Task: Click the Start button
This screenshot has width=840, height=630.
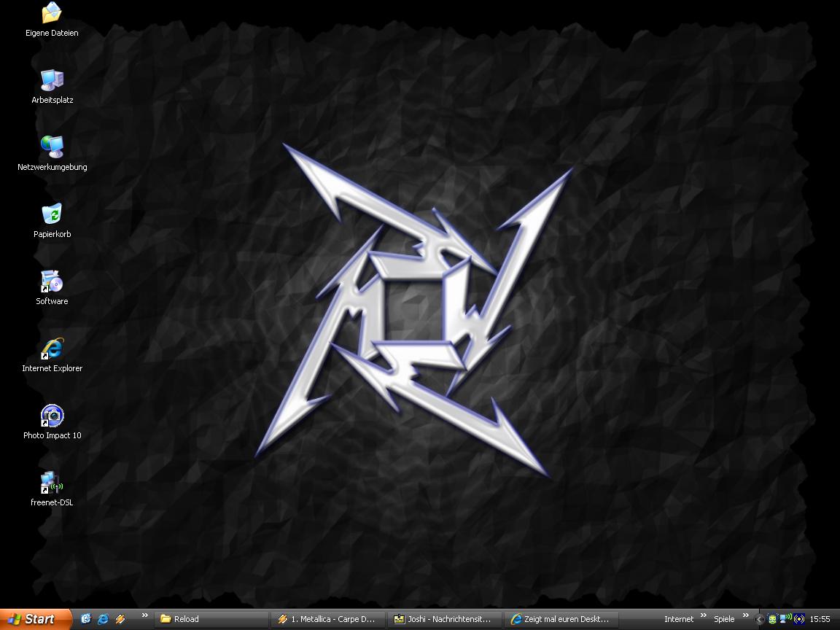Action: (x=35, y=619)
